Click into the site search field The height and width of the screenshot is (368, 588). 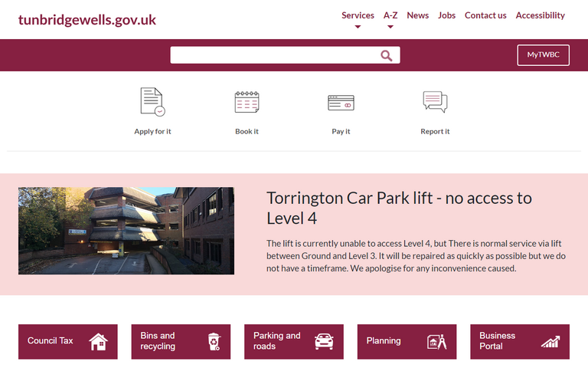[x=274, y=55]
